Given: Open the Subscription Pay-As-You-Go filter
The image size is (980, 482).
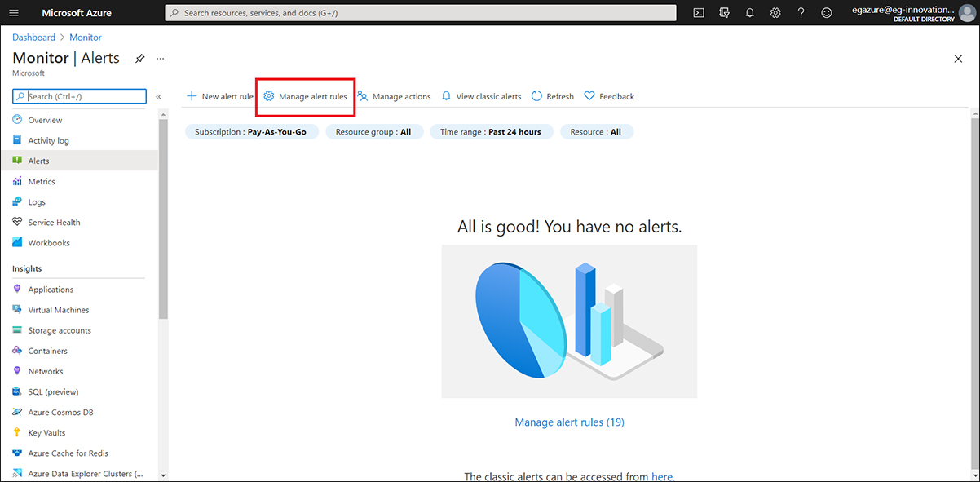Looking at the screenshot, I should 251,131.
